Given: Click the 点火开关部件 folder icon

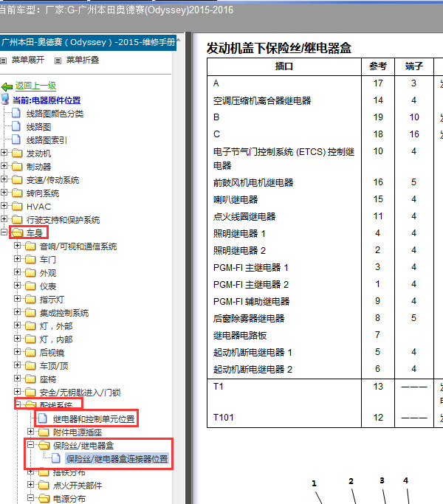Looking at the screenshot, I should click(44, 486).
